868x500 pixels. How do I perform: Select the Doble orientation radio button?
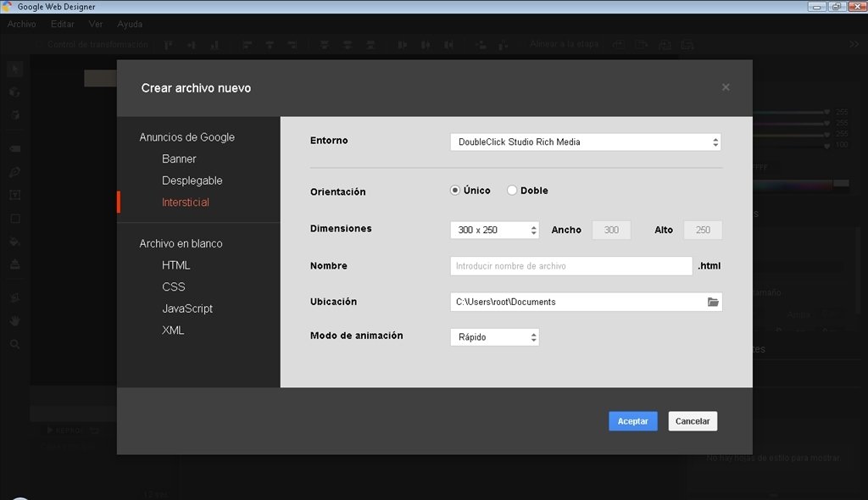[x=512, y=190]
